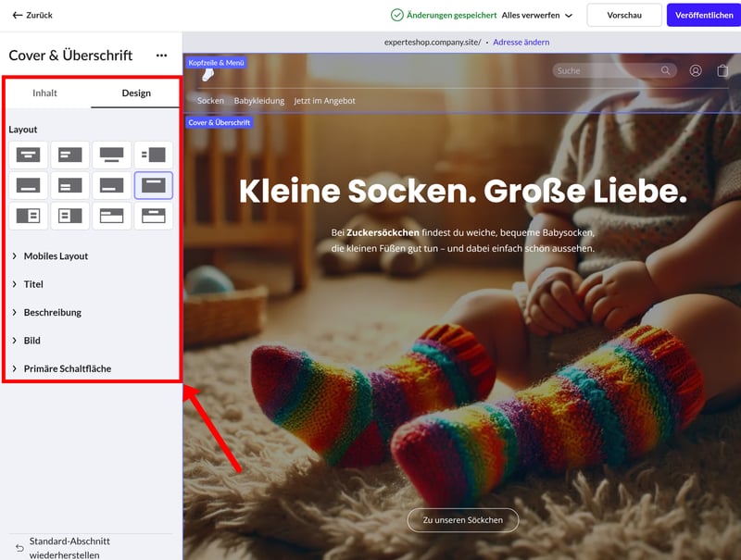Viewport: 741px width, 560px height.
Task: Click the restore icon for Standard-Abschnitt wiederherstellen
Action: pyautogui.click(x=19, y=548)
